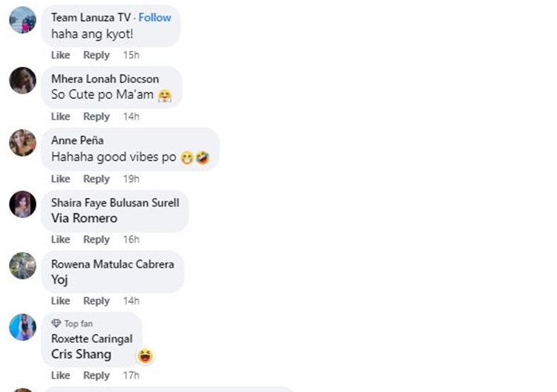Open the tagged Cris Shang profile

click(81, 354)
